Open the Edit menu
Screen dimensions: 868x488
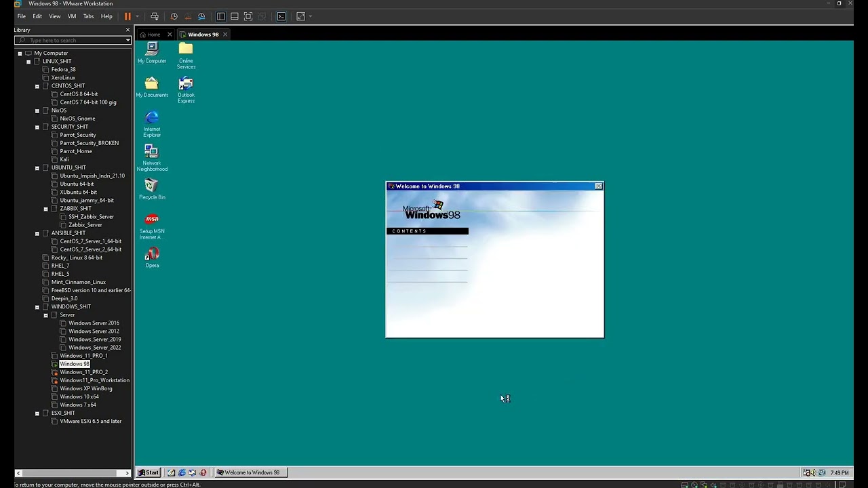click(x=37, y=16)
